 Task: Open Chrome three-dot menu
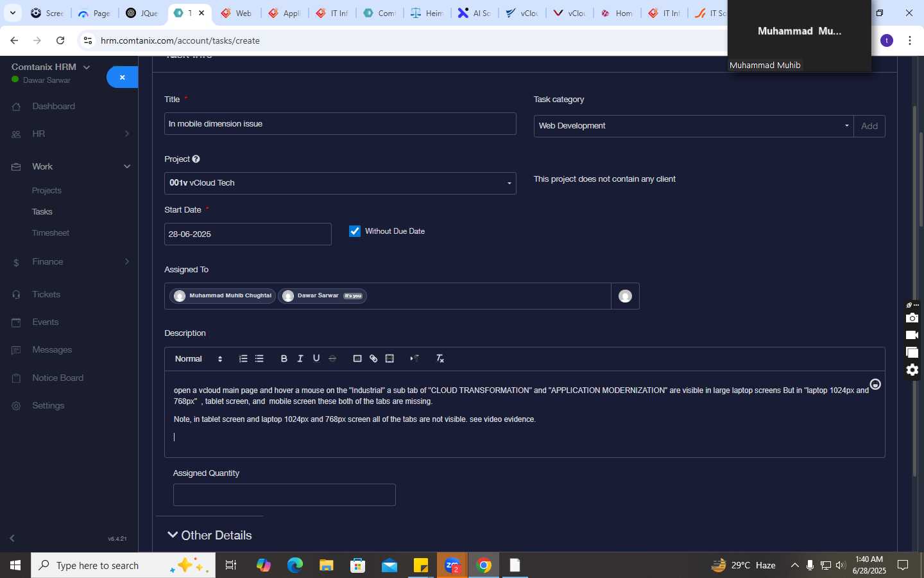pos(910,40)
